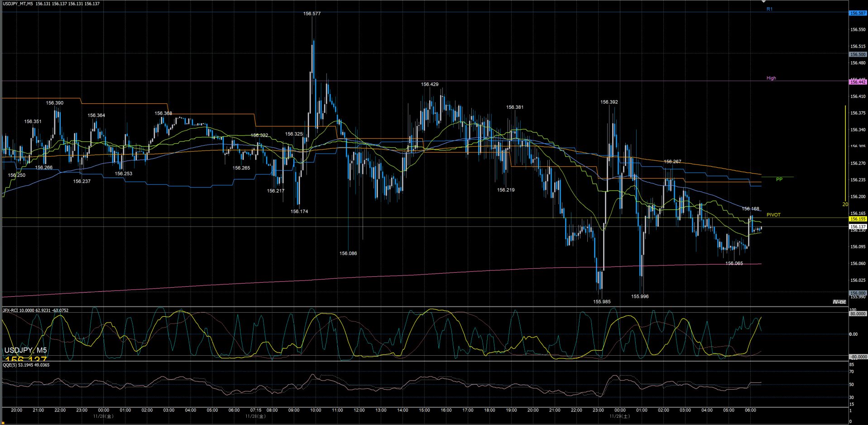Image resolution: width=868 pixels, height=425 pixels.
Task: Click the 155.985 low price annotation
Action: click(x=602, y=301)
